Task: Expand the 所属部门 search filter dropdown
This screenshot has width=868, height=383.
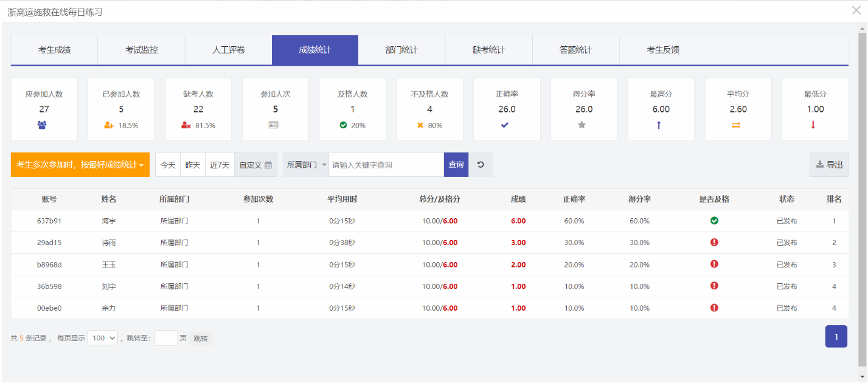Action: (306, 165)
